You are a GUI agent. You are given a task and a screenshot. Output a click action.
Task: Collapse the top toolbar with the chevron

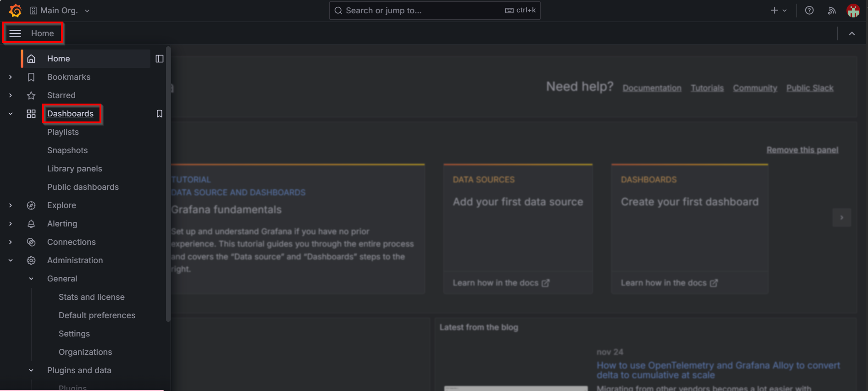tap(852, 33)
